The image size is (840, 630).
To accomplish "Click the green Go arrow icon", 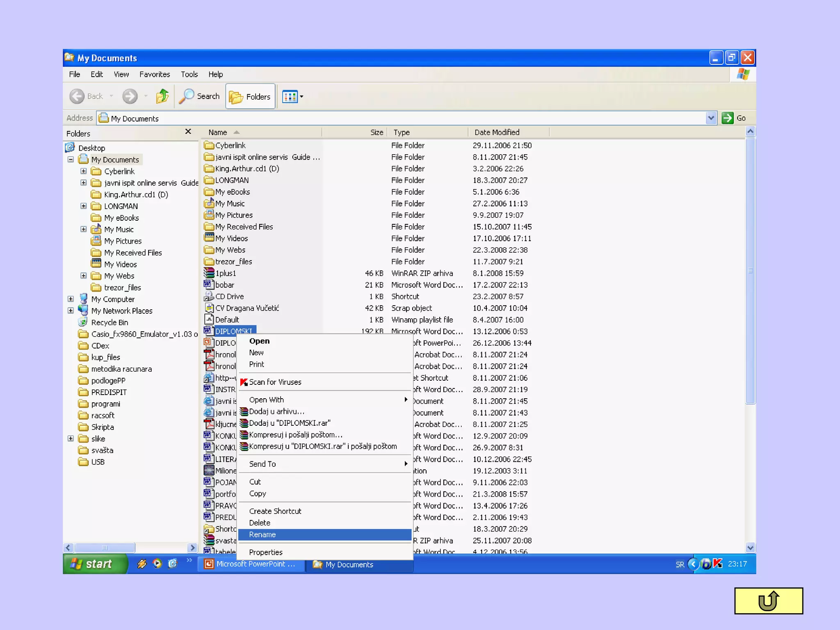I will pyautogui.click(x=728, y=118).
